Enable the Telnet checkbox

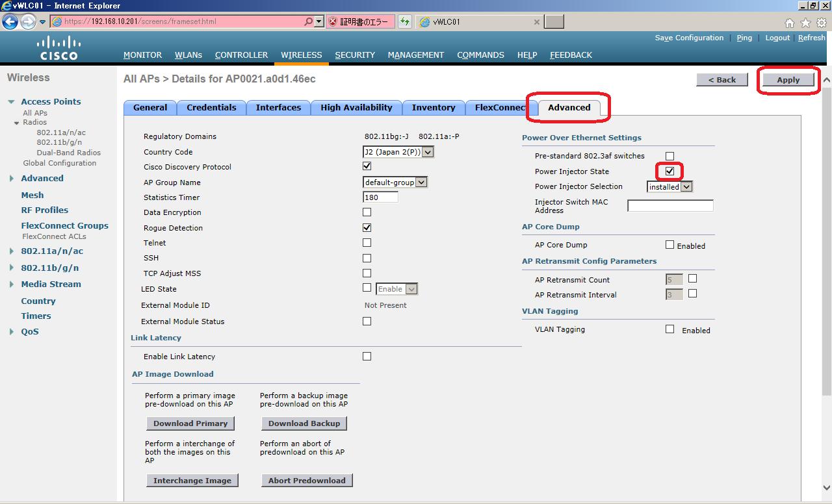[x=367, y=242]
